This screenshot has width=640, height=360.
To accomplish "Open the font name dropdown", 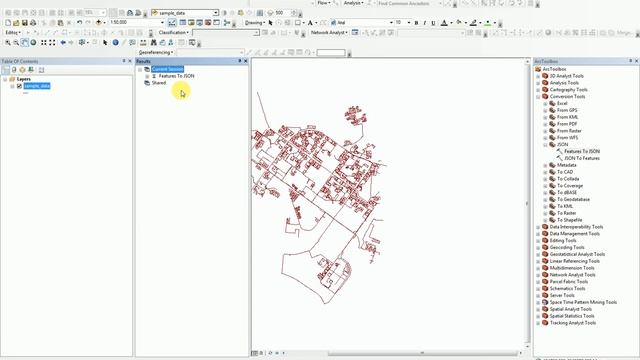I will tap(391, 23).
